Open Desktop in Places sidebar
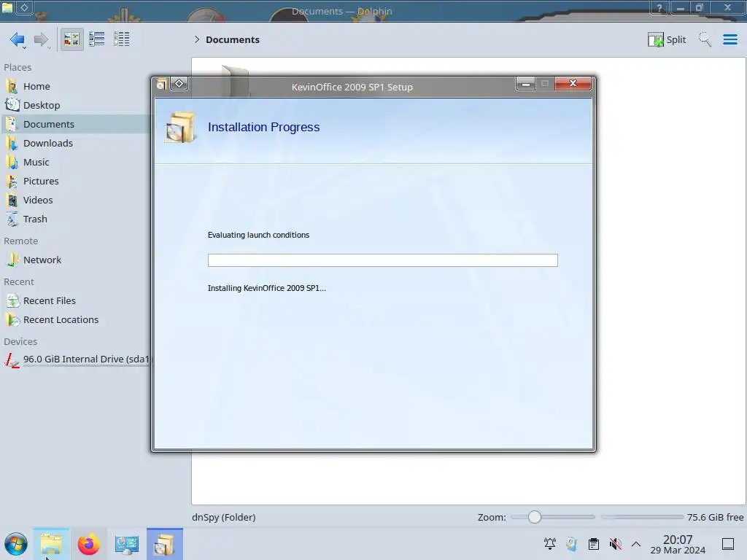This screenshot has height=560, width=747. pos(76,105)
